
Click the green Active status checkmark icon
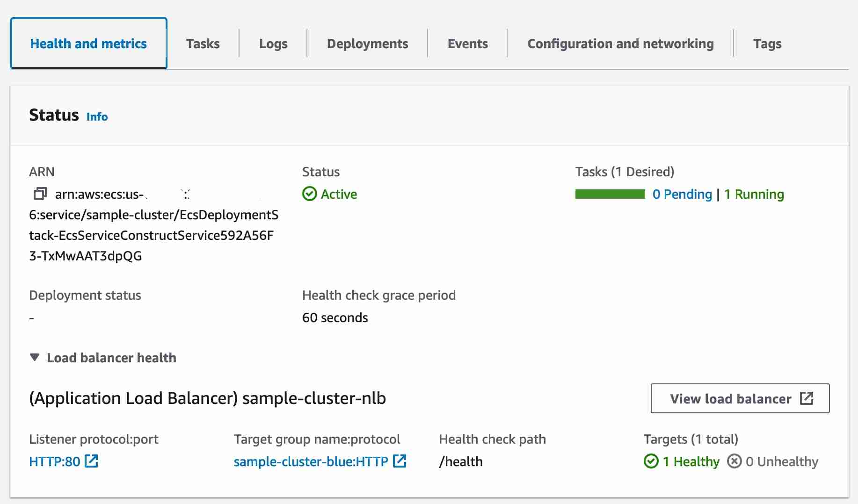click(309, 194)
